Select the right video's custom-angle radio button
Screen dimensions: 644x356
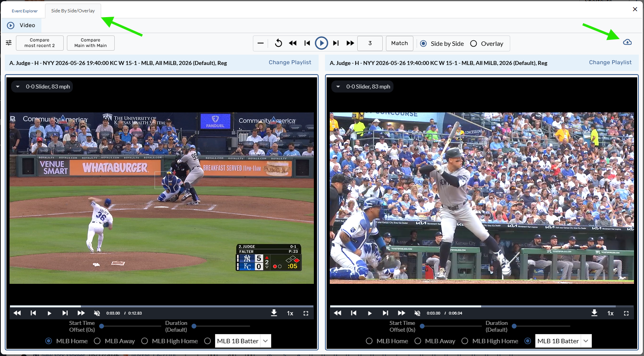[528, 341]
